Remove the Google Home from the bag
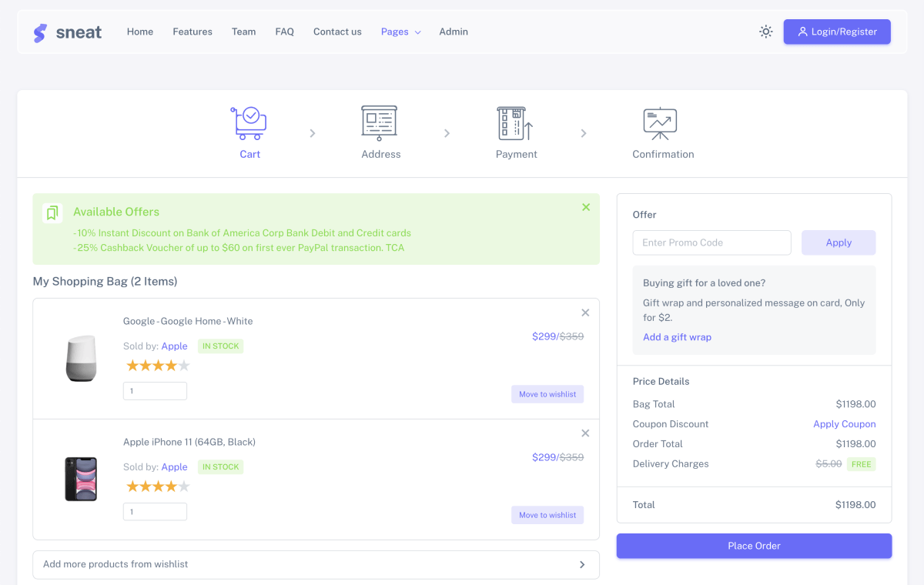924x585 pixels. point(585,313)
